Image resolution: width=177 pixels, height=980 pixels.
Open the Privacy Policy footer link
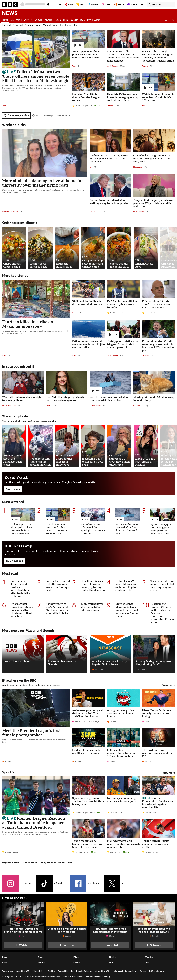tap(38, 971)
